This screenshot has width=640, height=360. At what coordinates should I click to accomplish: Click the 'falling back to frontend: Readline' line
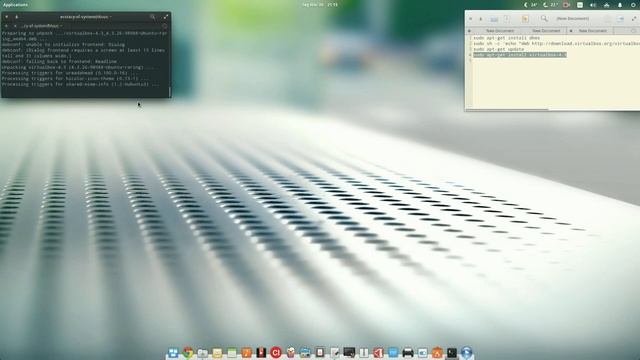(x=59, y=61)
